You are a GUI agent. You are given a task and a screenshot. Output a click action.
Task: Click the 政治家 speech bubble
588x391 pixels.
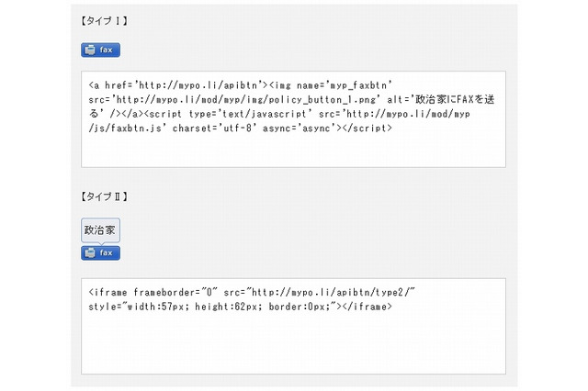coord(100,229)
